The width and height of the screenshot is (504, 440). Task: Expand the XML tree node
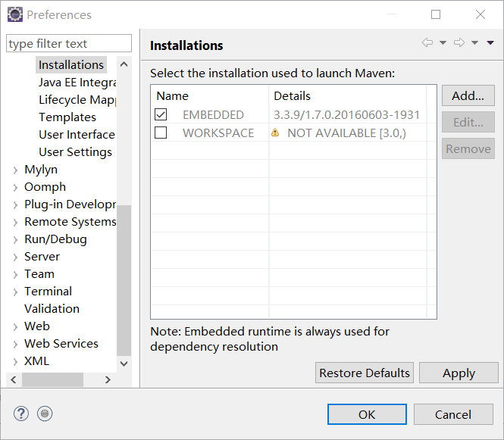(15, 362)
